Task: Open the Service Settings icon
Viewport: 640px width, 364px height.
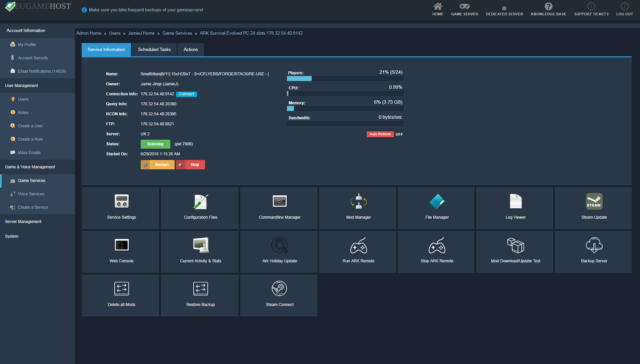Action: (x=121, y=201)
